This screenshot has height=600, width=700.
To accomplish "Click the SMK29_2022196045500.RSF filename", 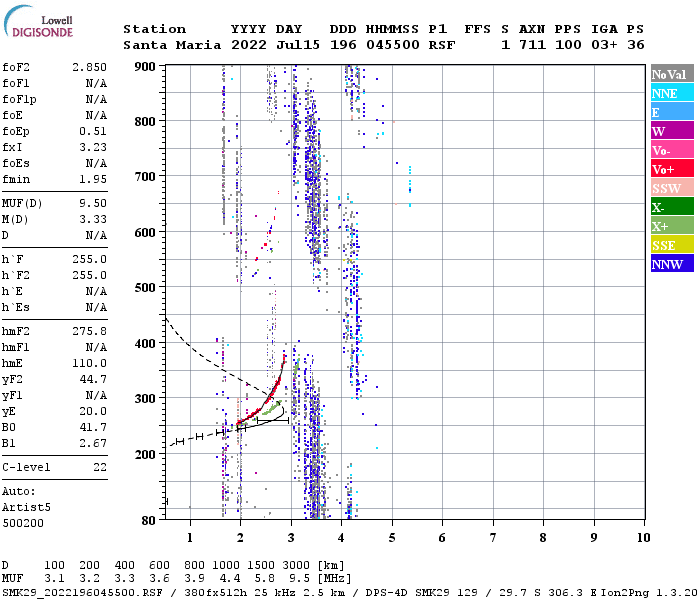I will point(82,593).
